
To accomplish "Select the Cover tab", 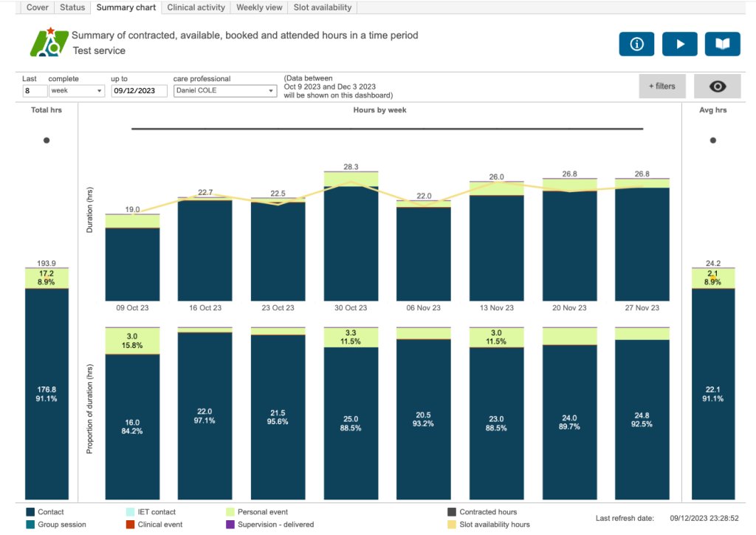I will click(38, 7).
